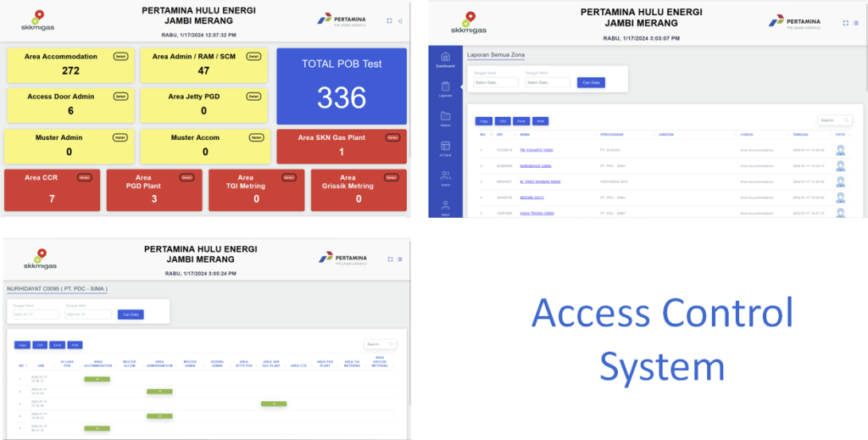Click Cari Data on NURHIDAYAT page
The image size is (868, 440).
pos(131,315)
